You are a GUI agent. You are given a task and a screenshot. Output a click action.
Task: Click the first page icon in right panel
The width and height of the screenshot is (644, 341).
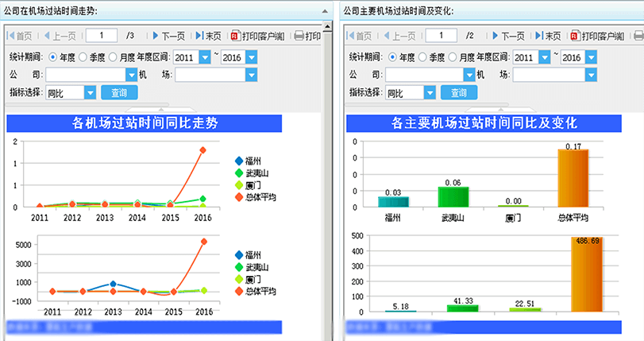coord(350,36)
